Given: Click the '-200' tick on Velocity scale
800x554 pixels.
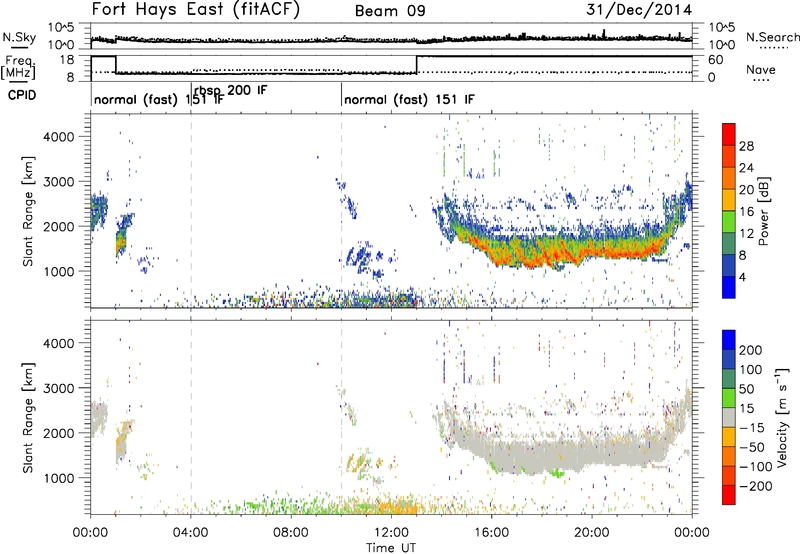Looking at the screenshot, I should click(x=755, y=486).
